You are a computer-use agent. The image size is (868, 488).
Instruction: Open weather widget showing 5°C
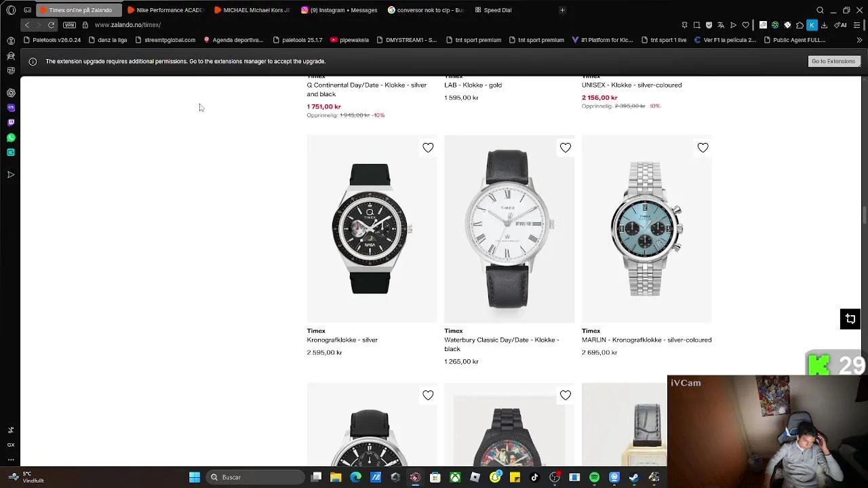coord(27,477)
